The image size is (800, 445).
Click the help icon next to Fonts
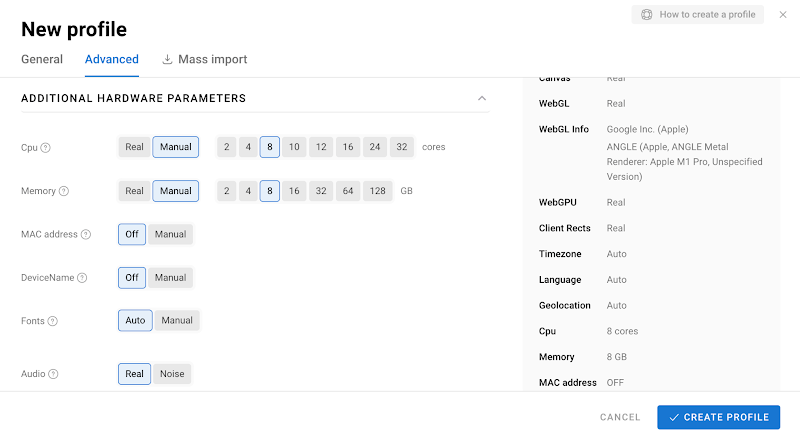click(x=52, y=321)
